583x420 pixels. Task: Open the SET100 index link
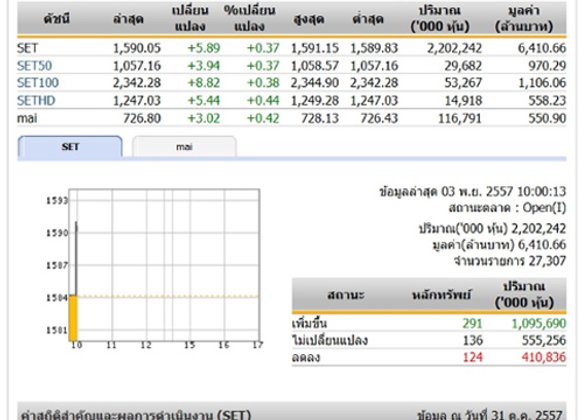[38, 83]
